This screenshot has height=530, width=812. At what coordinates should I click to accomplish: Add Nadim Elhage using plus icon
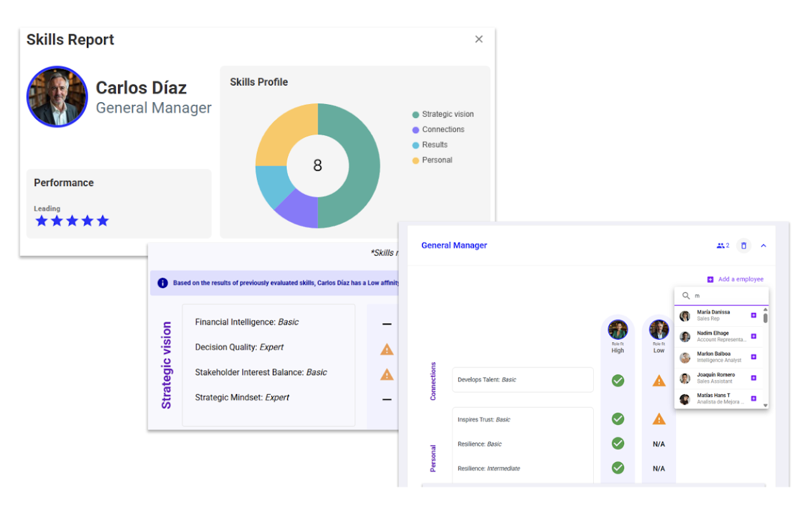(754, 336)
